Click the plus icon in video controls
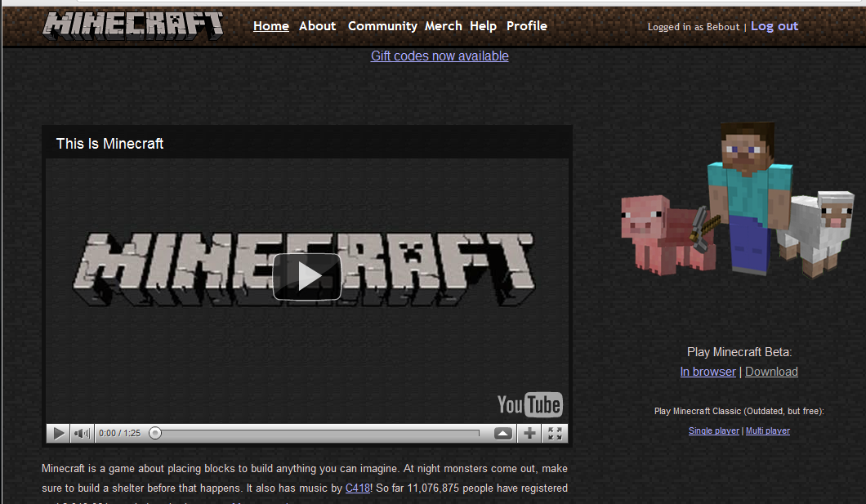Screen dimensions: 866x504 point(529,433)
